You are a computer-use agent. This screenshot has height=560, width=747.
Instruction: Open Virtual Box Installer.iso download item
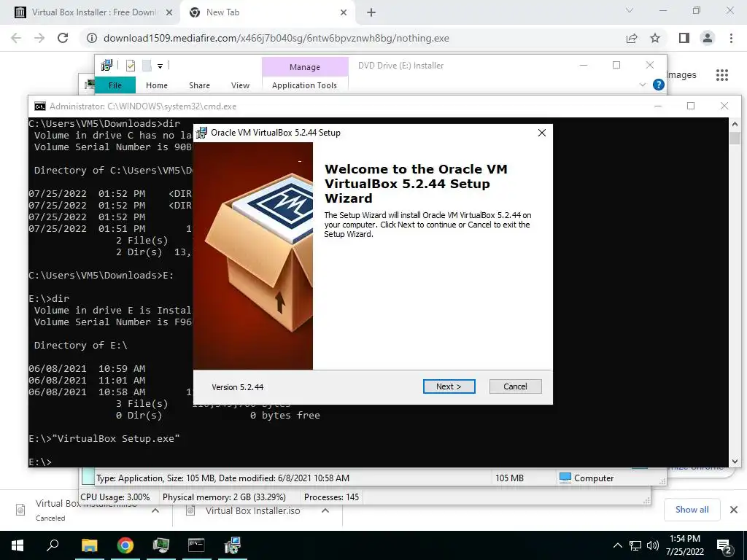[x=252, y=511]
